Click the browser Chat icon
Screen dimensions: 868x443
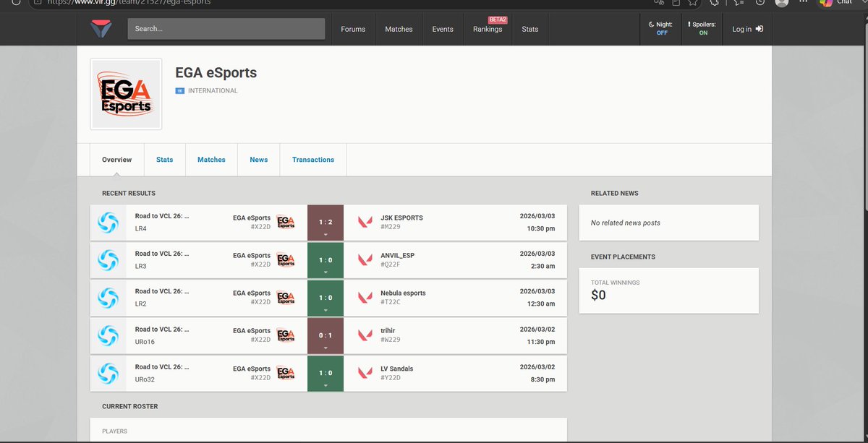coord(825,2)
